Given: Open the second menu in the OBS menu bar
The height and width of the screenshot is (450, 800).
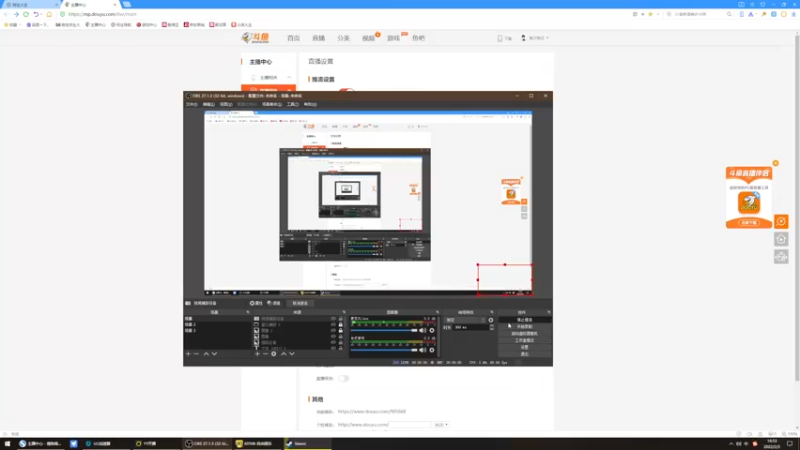Looking at the screenshot, I should coord(208,104).
